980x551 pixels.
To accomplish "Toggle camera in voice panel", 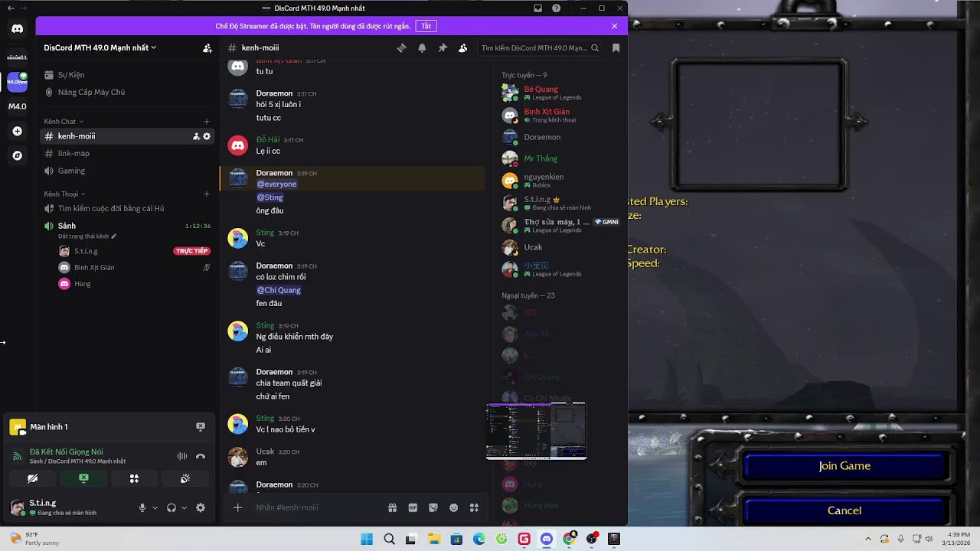I will click(32, 478).
